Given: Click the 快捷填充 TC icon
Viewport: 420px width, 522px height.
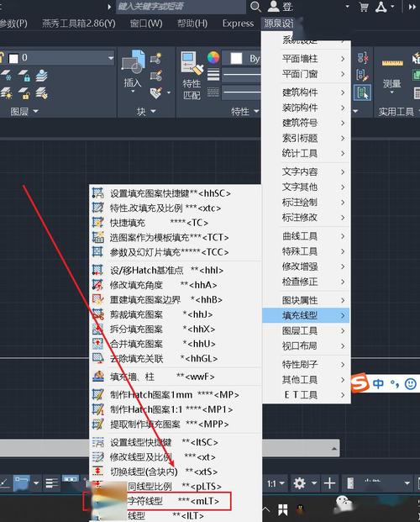Looking at the screenshot, I should [97, 223].
